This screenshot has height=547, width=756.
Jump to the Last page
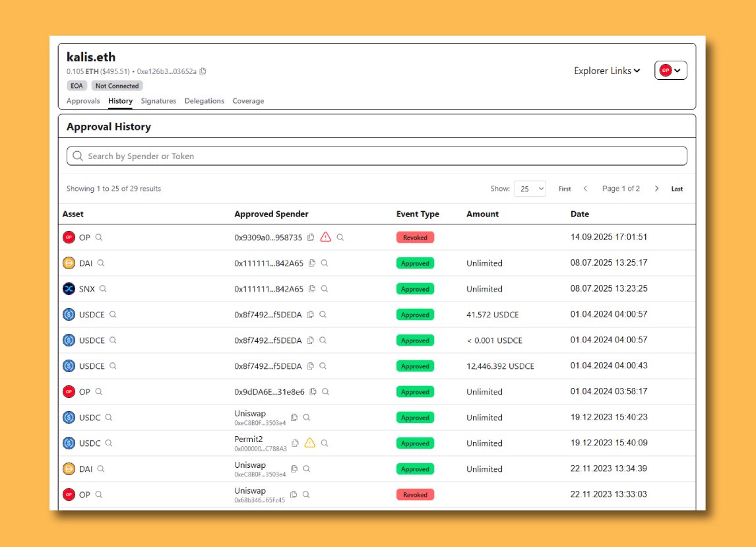point(677,189)
